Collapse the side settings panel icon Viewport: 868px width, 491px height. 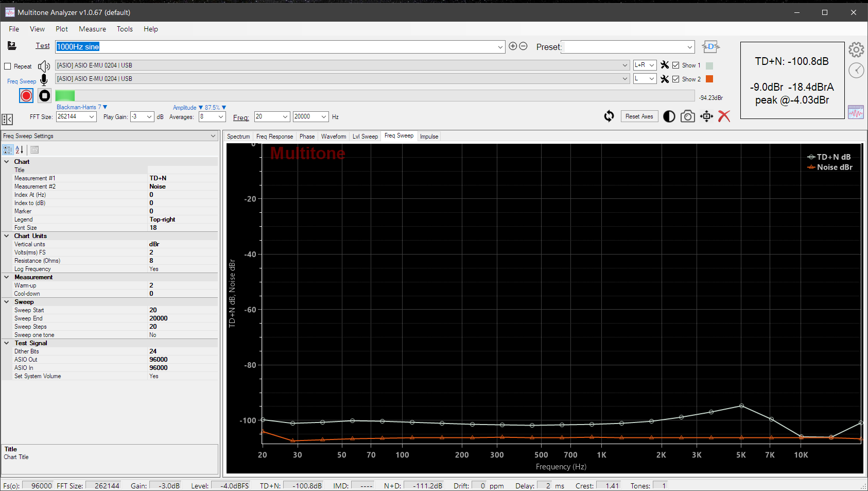(7, 120)
